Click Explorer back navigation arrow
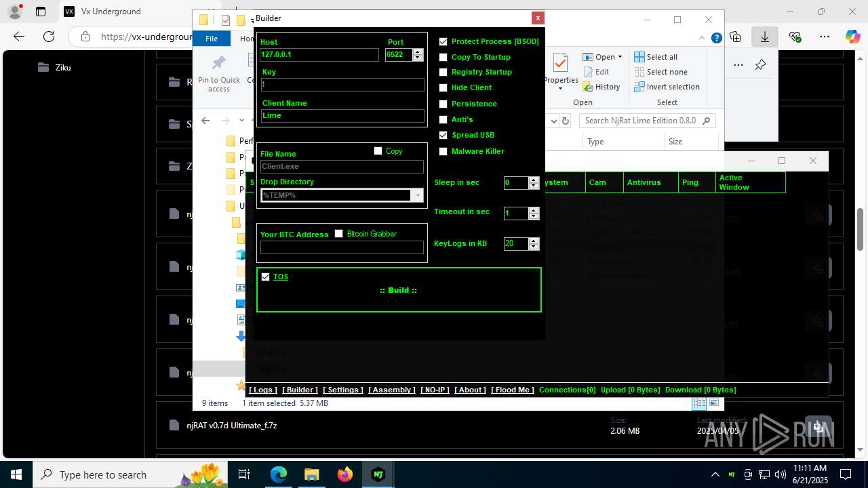The width and height of the screenshot is (868, 488). point(205,121)
